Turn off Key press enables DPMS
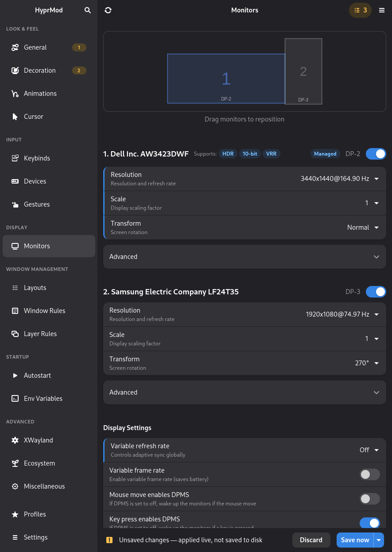The height and width of the screenshot is (552, 392). coord(370,523)
